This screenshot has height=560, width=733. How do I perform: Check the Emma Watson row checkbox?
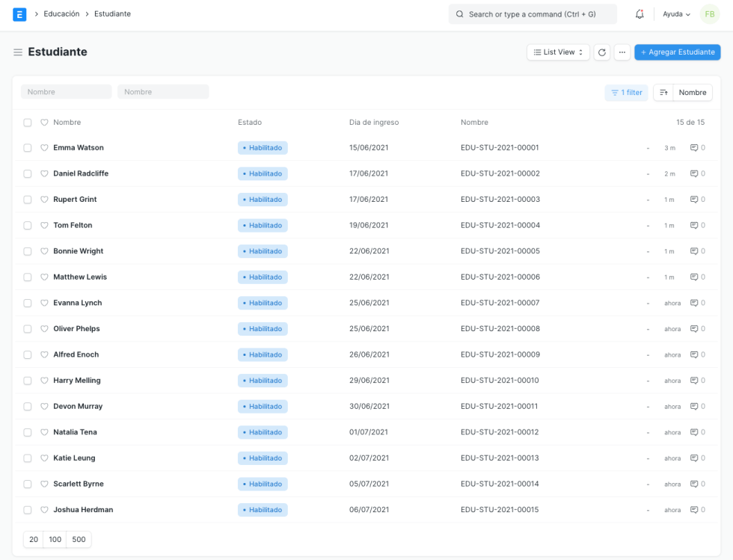(28, 148)
